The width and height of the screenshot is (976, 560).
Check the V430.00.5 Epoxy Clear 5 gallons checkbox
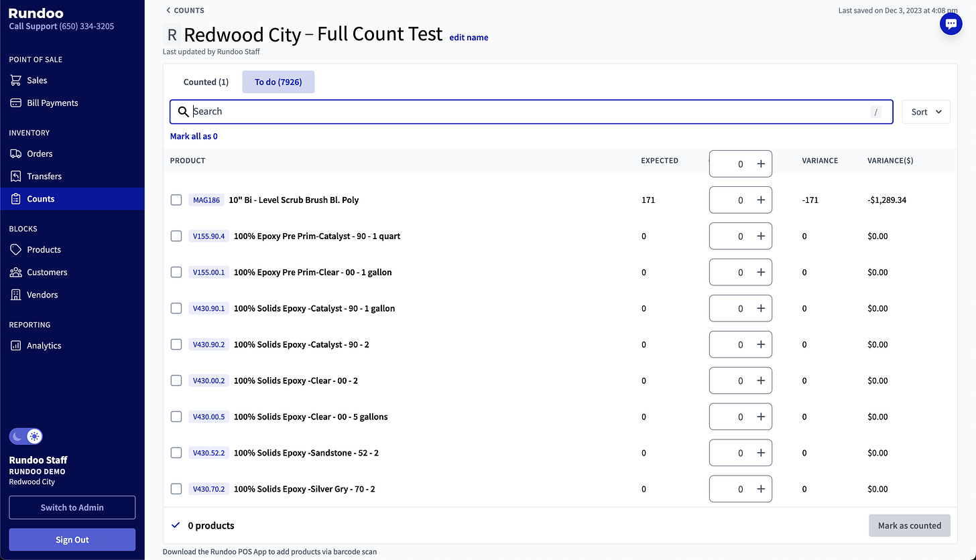click(x=176, y=417)
